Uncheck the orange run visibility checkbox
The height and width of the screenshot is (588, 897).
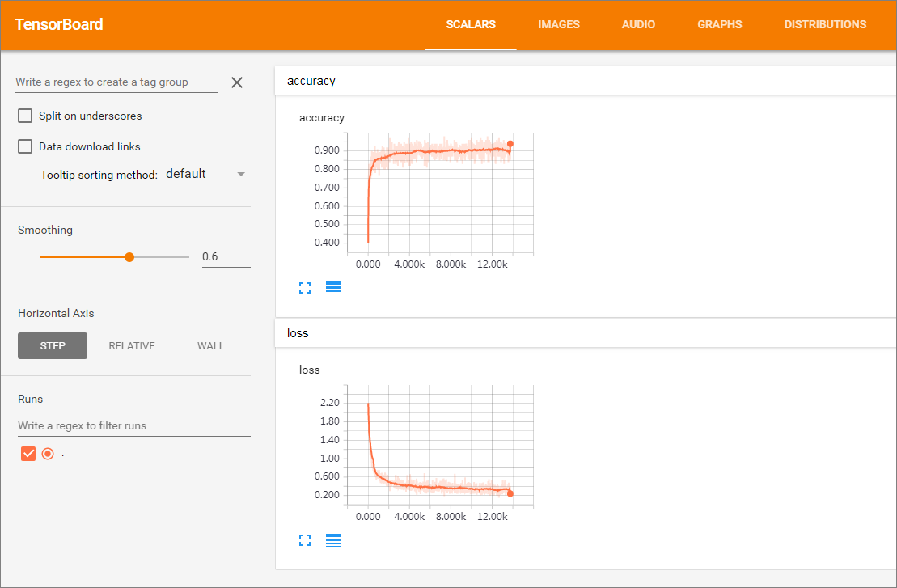tap(28, 454)
